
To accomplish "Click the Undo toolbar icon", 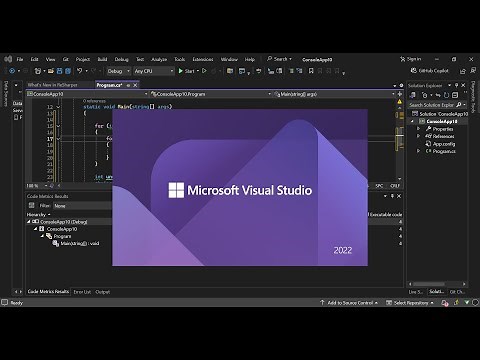I will click(x=79, y=71).
